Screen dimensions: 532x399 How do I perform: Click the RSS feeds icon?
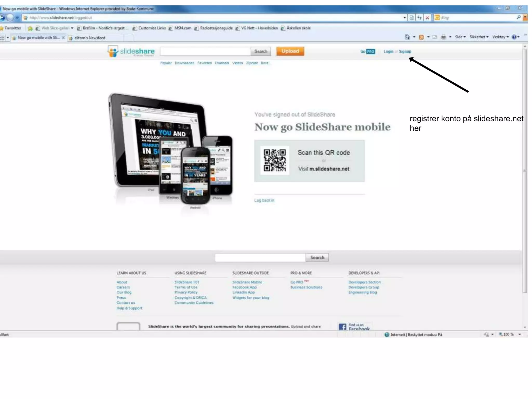click(421, 37)
